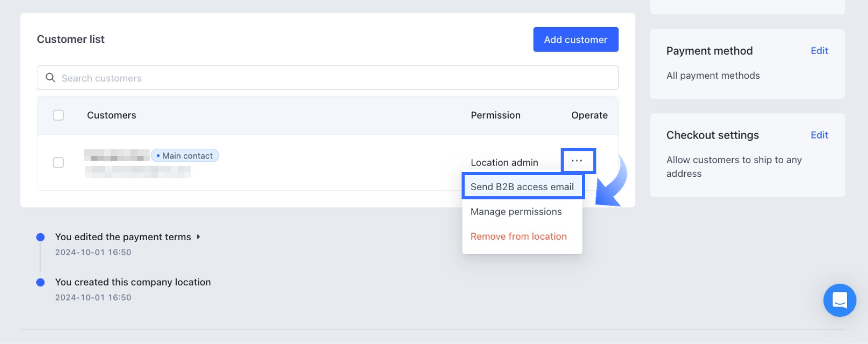Select all customers checkbox in header
The height and width of the screenshot is (344, 868).
59,115
